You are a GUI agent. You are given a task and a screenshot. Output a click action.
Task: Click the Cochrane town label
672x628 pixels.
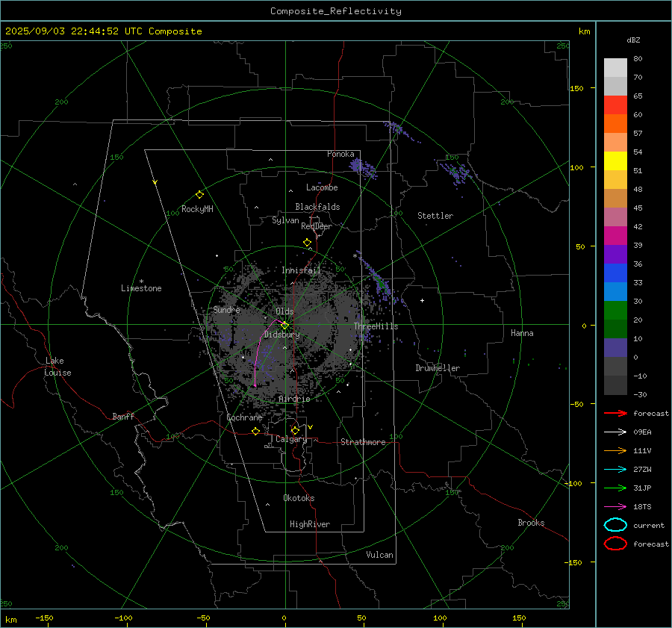pyautogui.click(x=244, y=417)
